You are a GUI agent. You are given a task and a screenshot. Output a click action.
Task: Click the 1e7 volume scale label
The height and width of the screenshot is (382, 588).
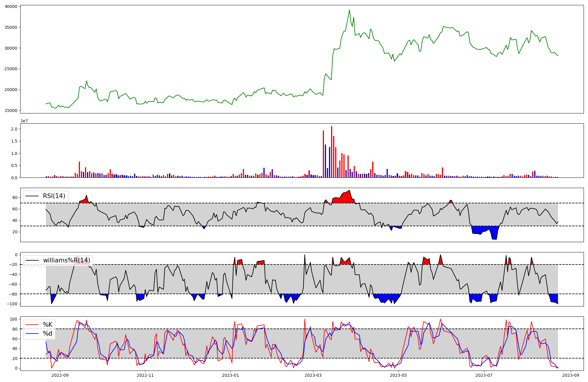click(x=24, y=121)
